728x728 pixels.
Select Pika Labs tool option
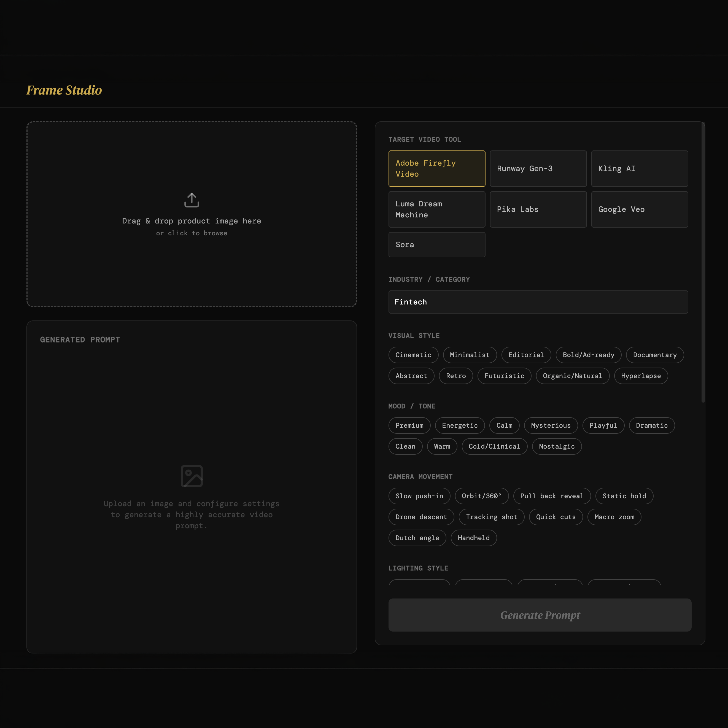pyautogui.click(x=538, y=209)
